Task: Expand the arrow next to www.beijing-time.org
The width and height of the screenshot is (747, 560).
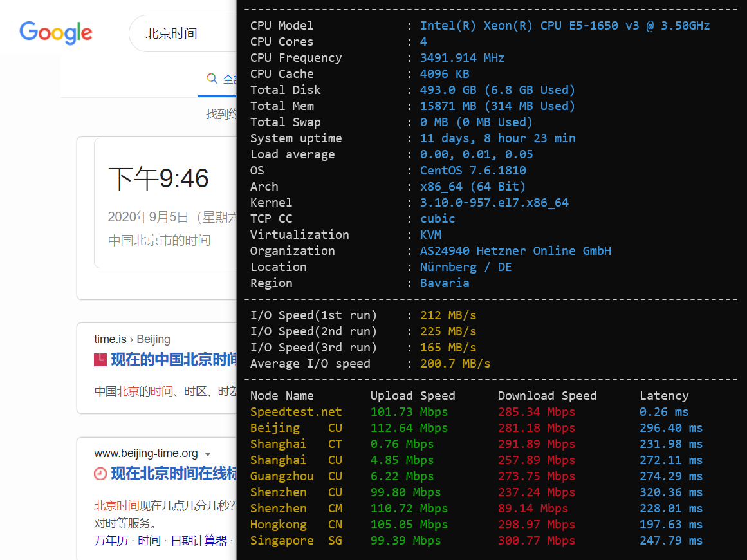Action: tap(208, 454)
